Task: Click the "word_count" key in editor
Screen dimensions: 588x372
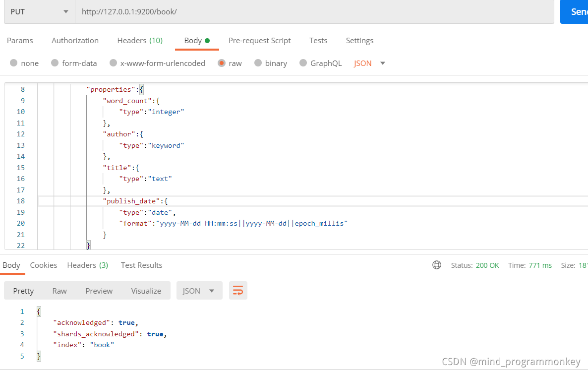Action: pos(127,101)
